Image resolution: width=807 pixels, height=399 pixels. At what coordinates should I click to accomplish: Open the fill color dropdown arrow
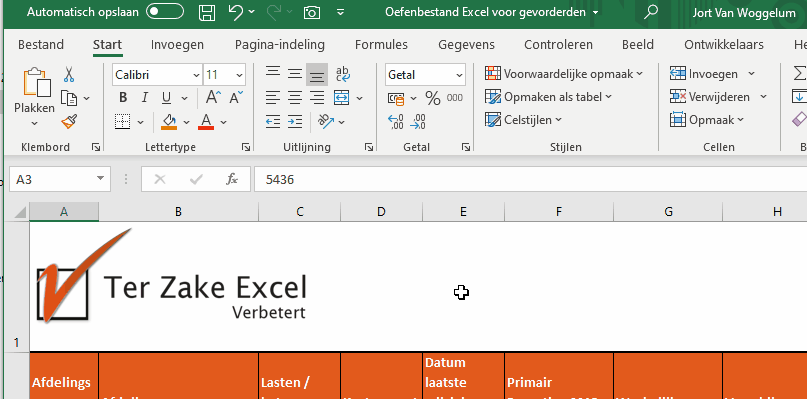pos(186,123)
